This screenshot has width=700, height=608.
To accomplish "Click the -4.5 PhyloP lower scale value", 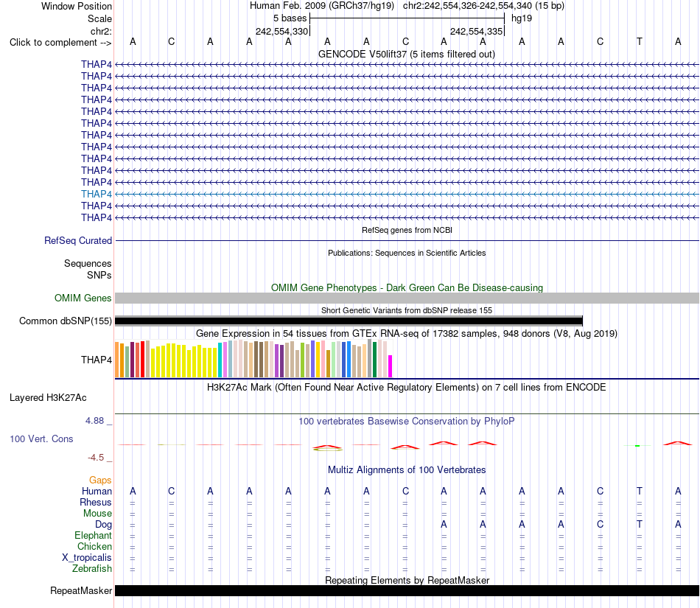I will point(96,458).
